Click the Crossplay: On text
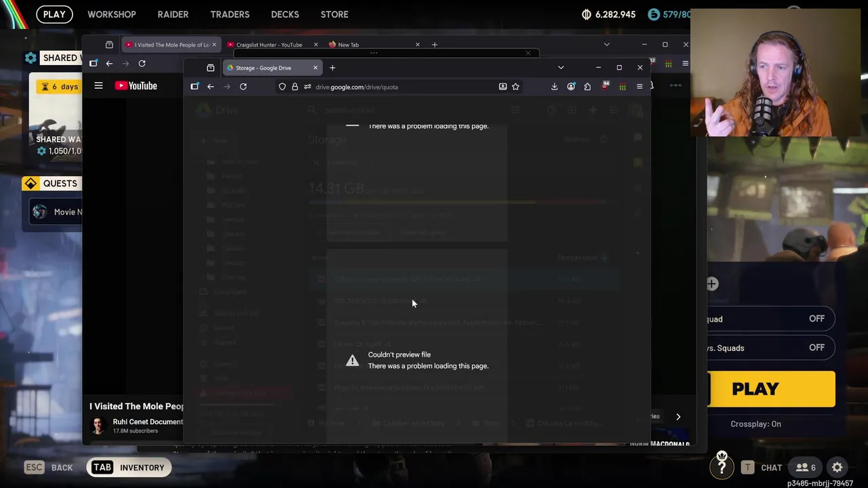Screen dimensions: 868x488 (x=755, y=424)
